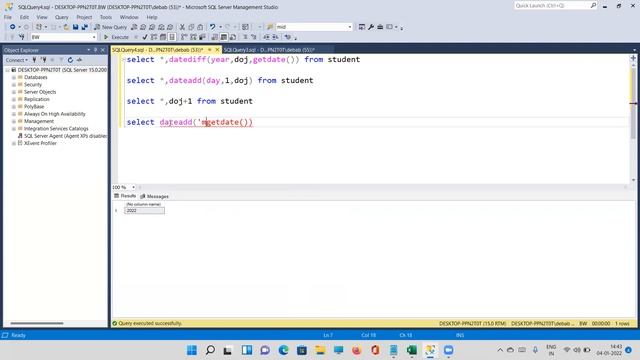Click the Save file icon
This screenshot has height=360, width=640.
pyautogui.click(x=76, y=27)
